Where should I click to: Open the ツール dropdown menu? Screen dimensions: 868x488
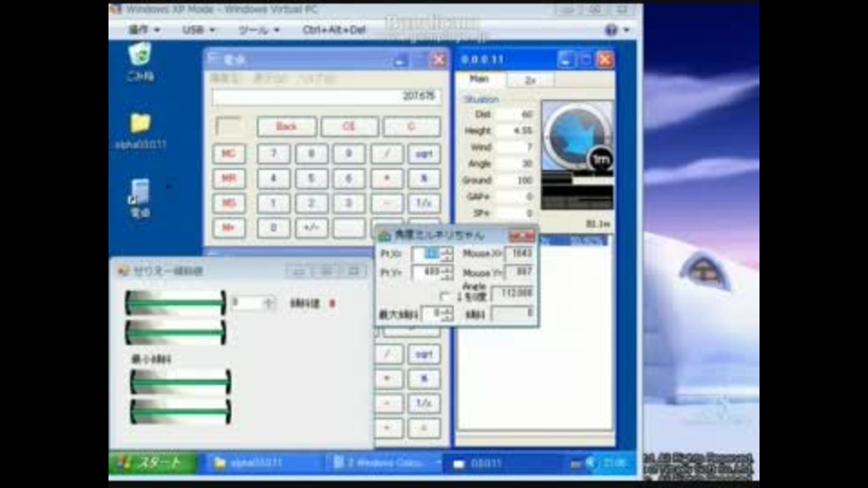[259, 30]
